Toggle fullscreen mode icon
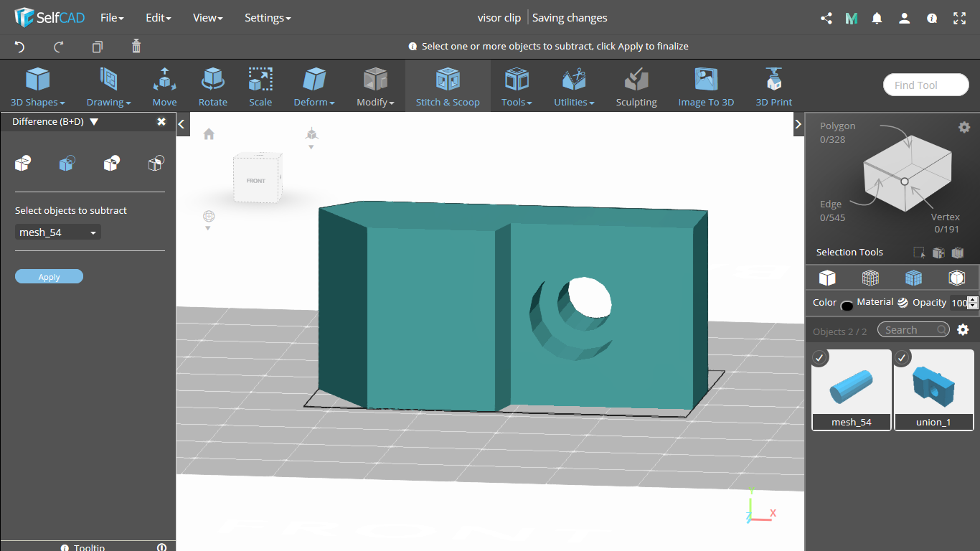 (960, 19)
